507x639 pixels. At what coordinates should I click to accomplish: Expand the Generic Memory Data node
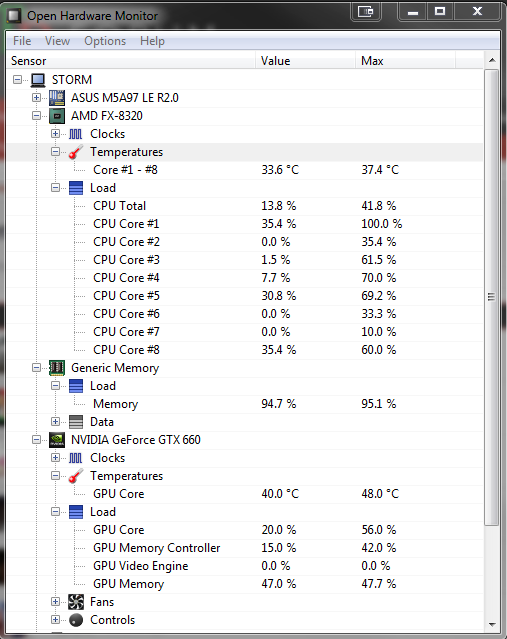[x=55, y=421]
